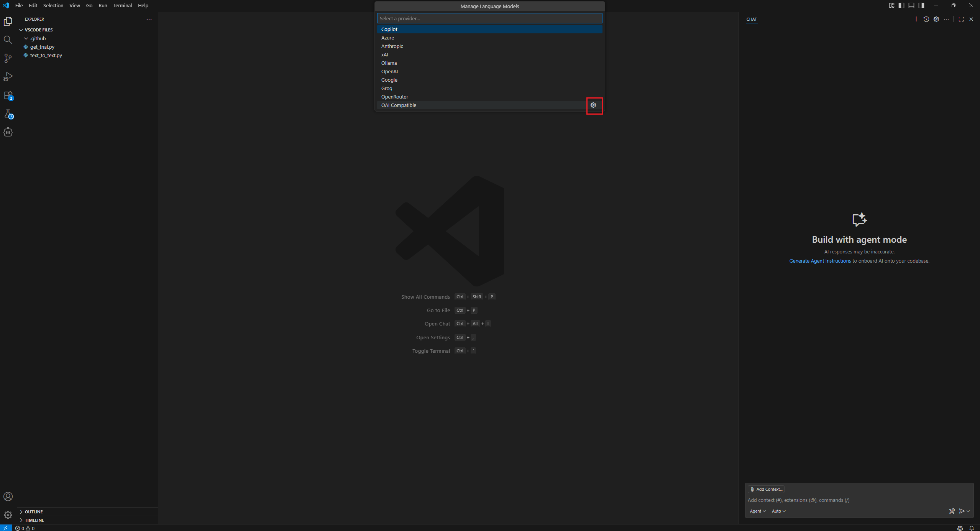Click the gear icon beside OAI Compatible

(593, 105)
